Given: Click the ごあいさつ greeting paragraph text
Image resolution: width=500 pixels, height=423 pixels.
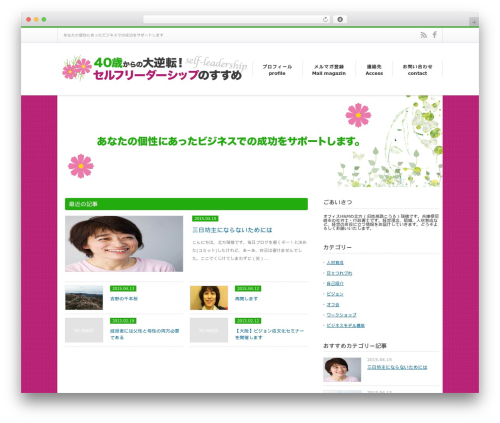Looking at the screenshot, I should pyautogui.click(x=381, y=222).
